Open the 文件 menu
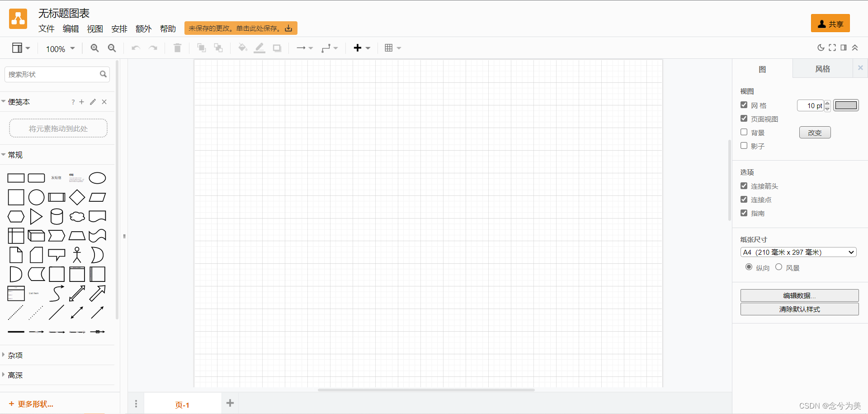This screenshot has height=414, width=868. coord(47,29)
